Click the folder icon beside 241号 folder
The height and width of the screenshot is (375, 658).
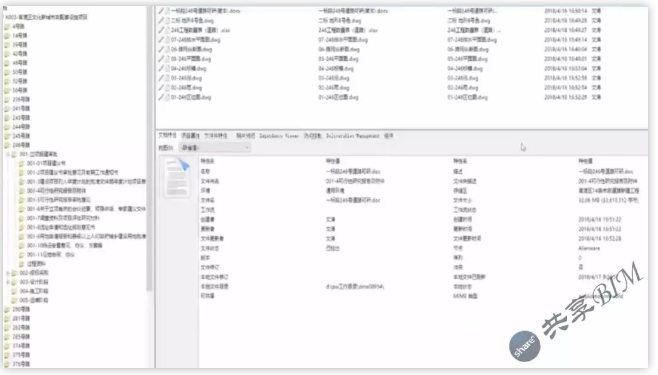pos(7,109)
